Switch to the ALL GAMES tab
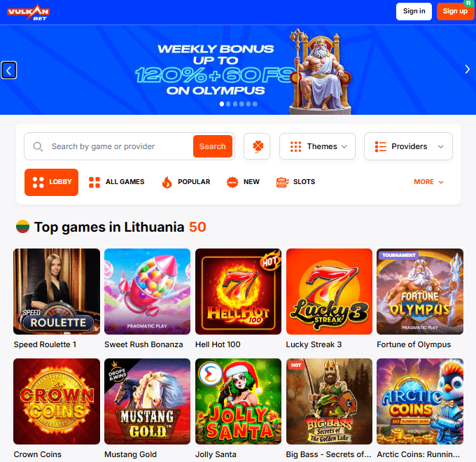This screenshot has width=476, height=462. [x=116, y=182]
